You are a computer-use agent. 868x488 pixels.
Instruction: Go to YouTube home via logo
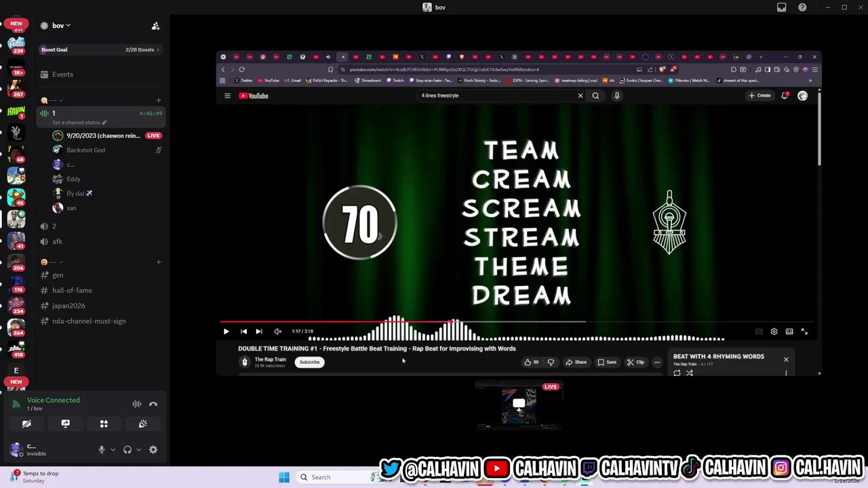coord(254,96)
